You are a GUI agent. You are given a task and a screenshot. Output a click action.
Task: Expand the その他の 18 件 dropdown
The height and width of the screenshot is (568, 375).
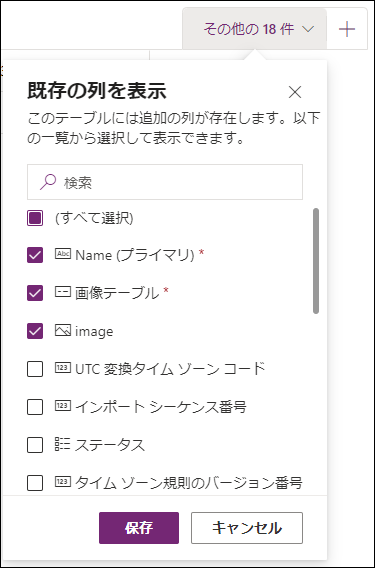click(255, 29)
